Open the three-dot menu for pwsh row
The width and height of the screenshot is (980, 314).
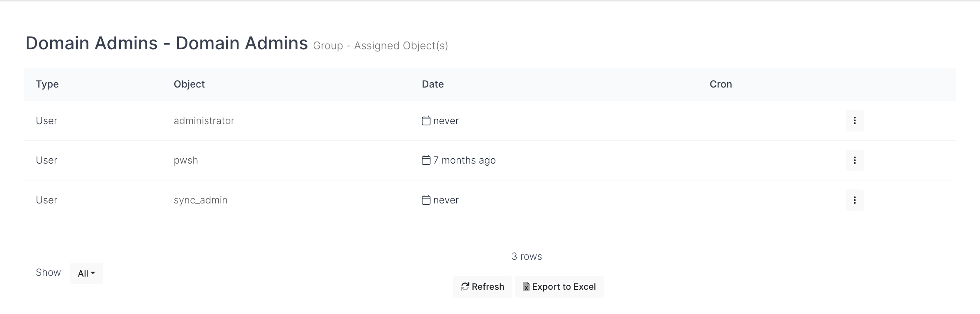pos(854,160)
